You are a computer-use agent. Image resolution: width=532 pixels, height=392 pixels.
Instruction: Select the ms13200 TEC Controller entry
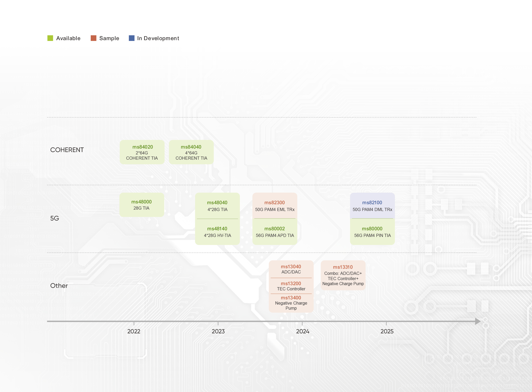(291, 286)
